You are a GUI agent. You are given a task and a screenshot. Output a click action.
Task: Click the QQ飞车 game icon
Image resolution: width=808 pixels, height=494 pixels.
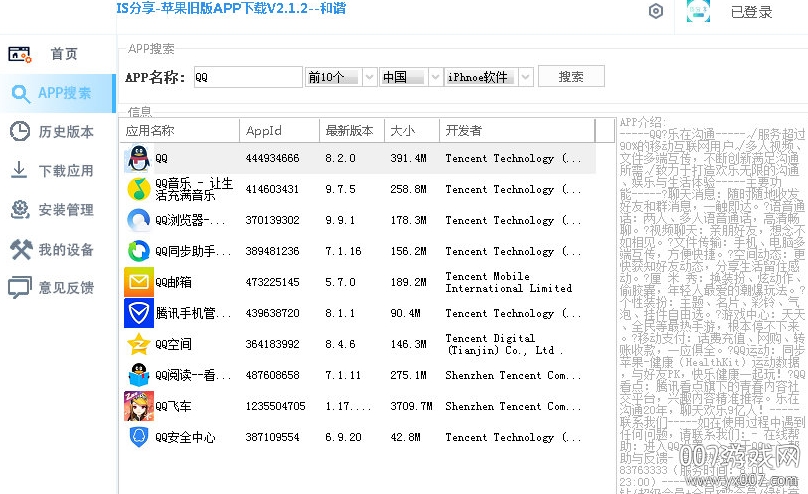pos(138,406)
